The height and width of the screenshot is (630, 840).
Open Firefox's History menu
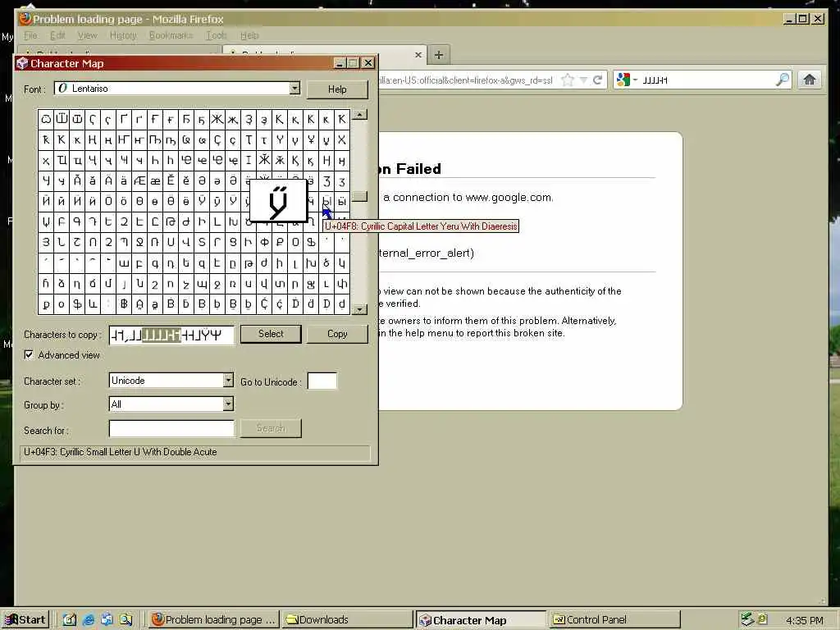point(123,35)
